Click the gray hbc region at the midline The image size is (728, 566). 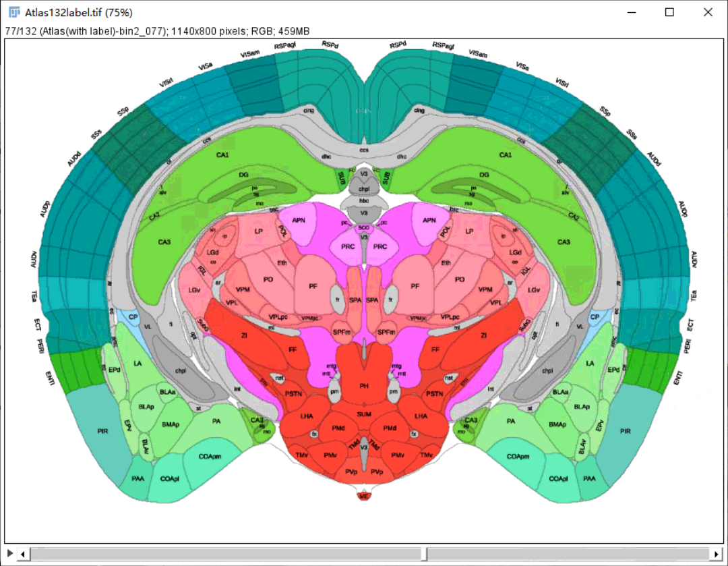pyautogui.click(x=364, y=201)
